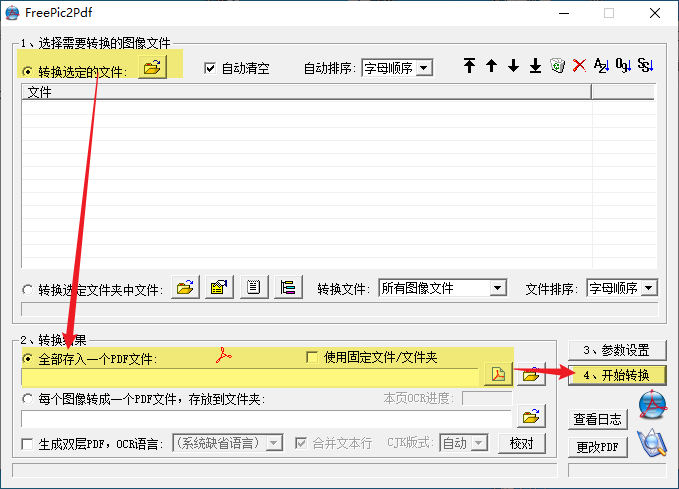
Task: Move selected file up one position
Action: coord(491,66)
